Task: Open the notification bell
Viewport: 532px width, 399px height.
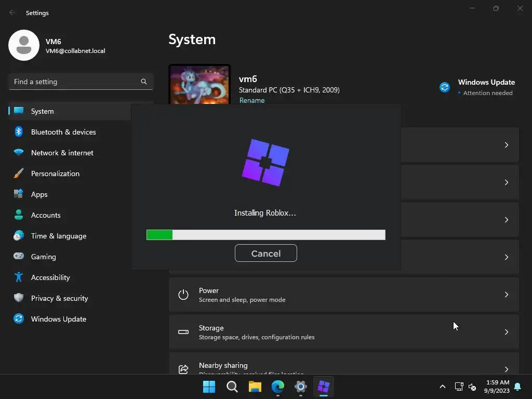Action: point(517,387)
